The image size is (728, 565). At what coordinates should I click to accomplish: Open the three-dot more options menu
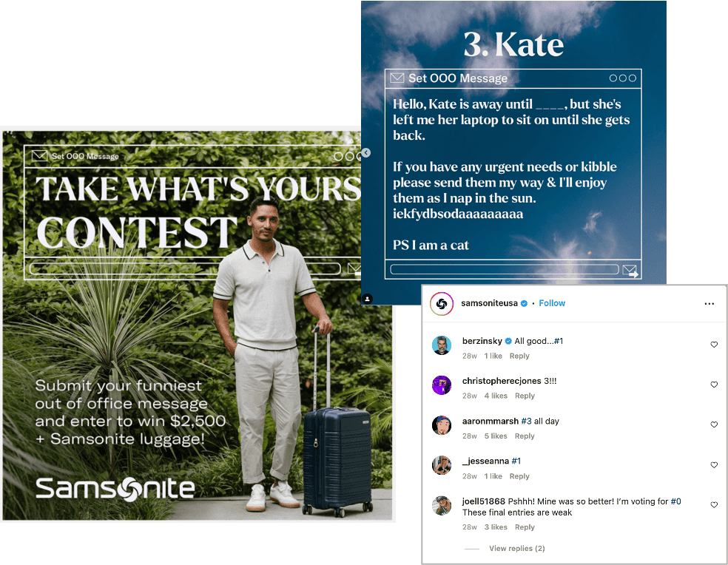(709, 304)
